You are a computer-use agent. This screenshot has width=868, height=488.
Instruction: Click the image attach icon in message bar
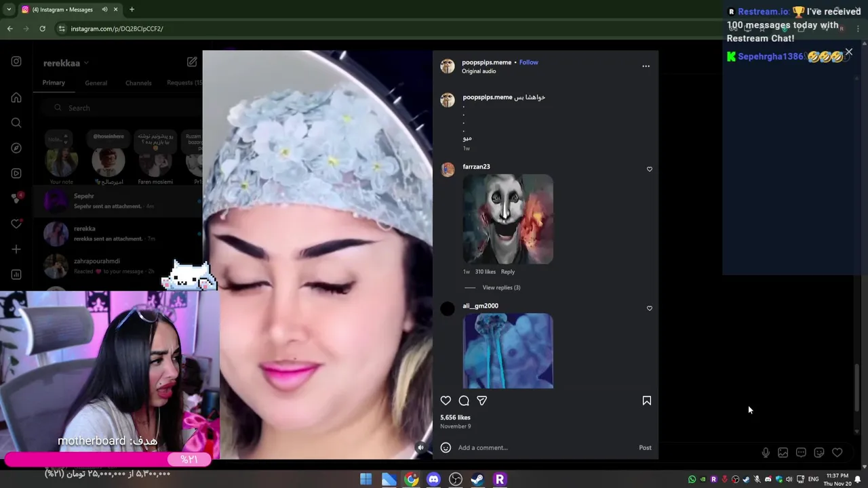783,453
